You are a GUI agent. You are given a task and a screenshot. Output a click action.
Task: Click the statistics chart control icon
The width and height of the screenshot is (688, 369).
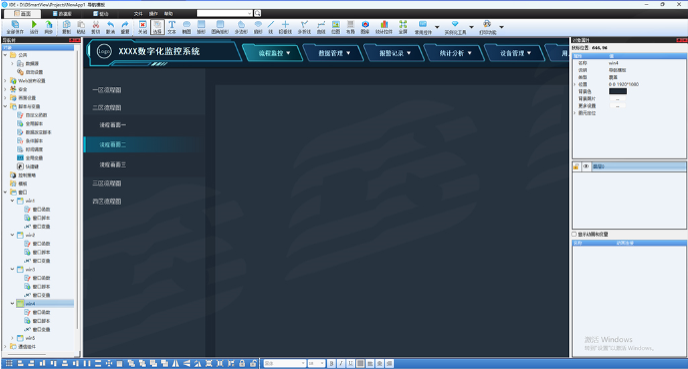click(384, 27)
